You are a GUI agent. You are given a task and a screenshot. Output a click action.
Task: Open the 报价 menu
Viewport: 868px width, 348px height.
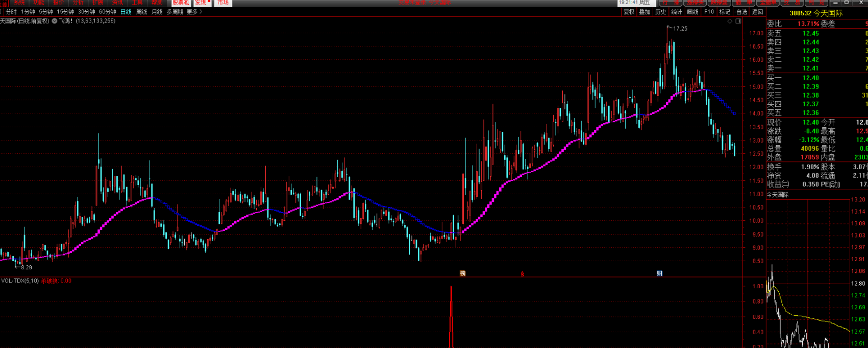pos(59,3)
